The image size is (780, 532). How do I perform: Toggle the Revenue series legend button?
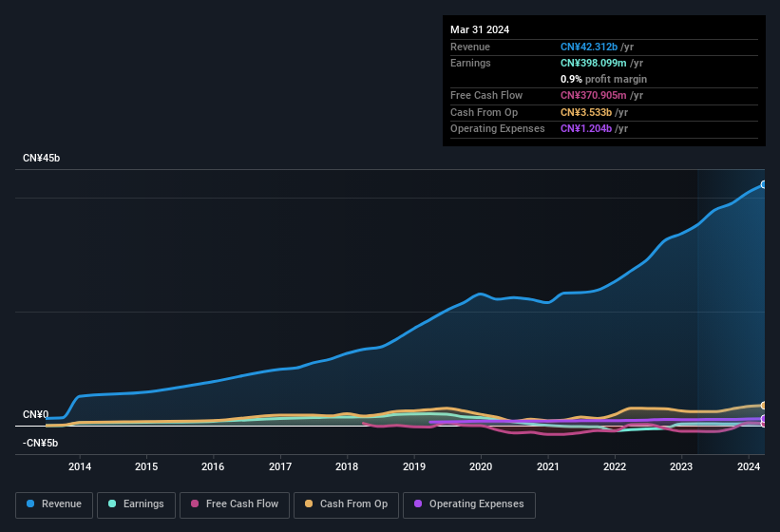(x=54, y=504)
